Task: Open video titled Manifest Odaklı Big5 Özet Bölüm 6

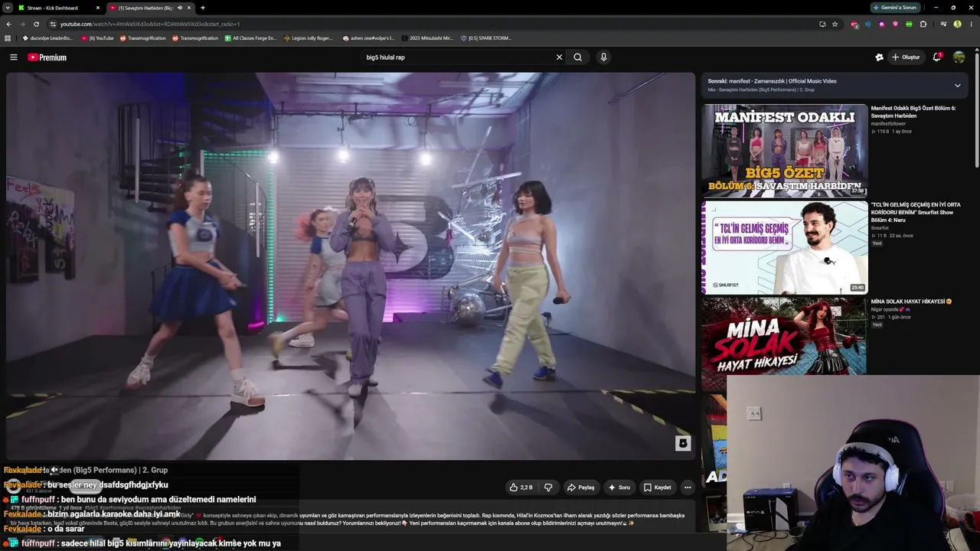Action: click(913, 112)
